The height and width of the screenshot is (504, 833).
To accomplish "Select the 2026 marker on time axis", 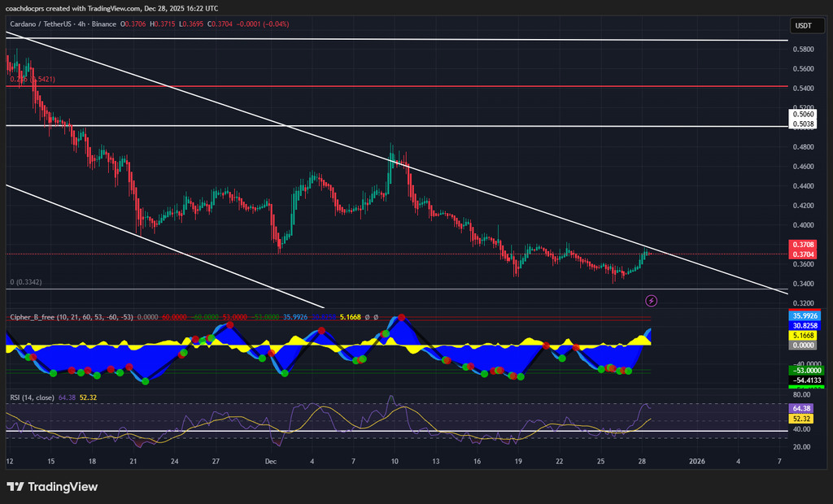I will click(x=696, y=462).
